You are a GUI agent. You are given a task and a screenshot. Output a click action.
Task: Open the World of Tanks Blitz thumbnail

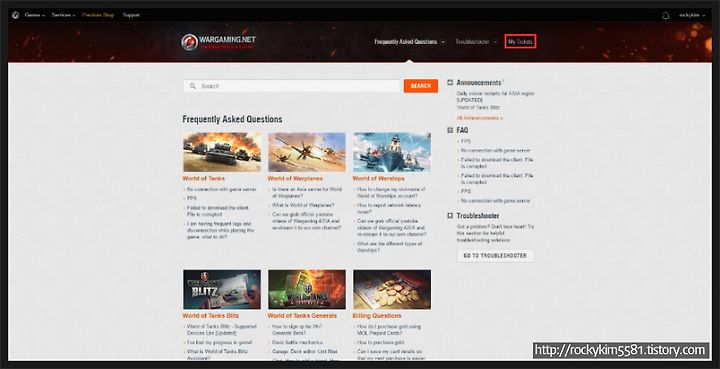(x=222, y=290)
